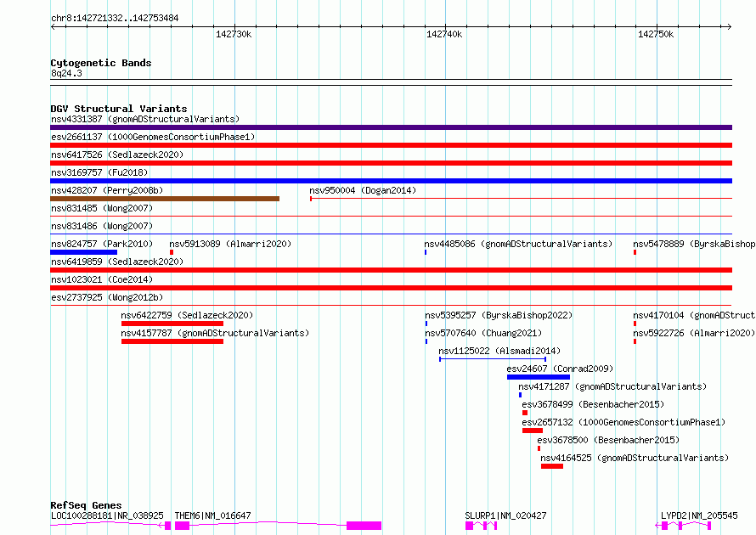The image size is (756, 535).
Task: Click the 142740k ruler tick label
Action: tap(444, 34)
